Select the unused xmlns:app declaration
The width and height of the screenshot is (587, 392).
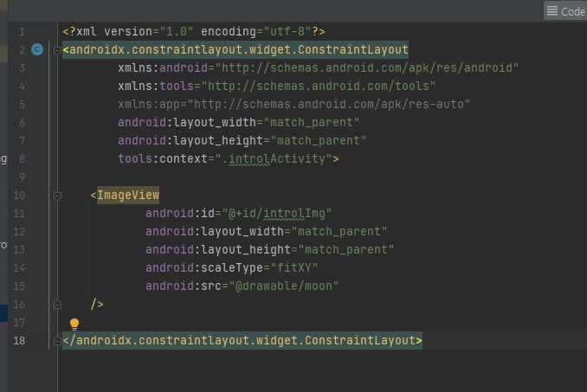293,104
